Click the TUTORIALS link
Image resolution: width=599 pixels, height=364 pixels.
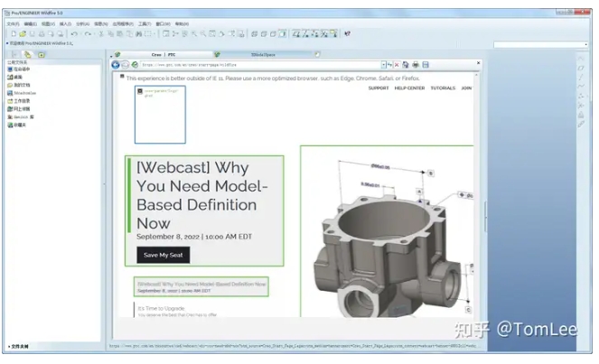pyautogui.click(x=443, y=88)
